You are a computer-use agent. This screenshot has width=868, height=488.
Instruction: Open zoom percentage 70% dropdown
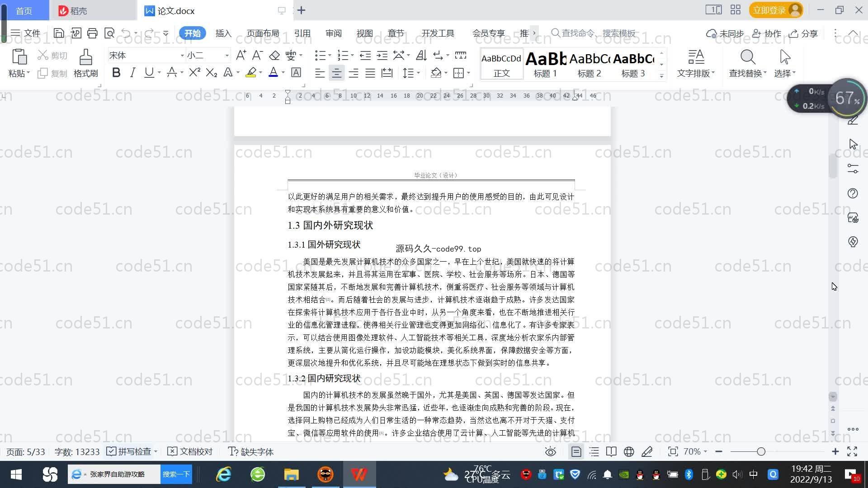695,451
